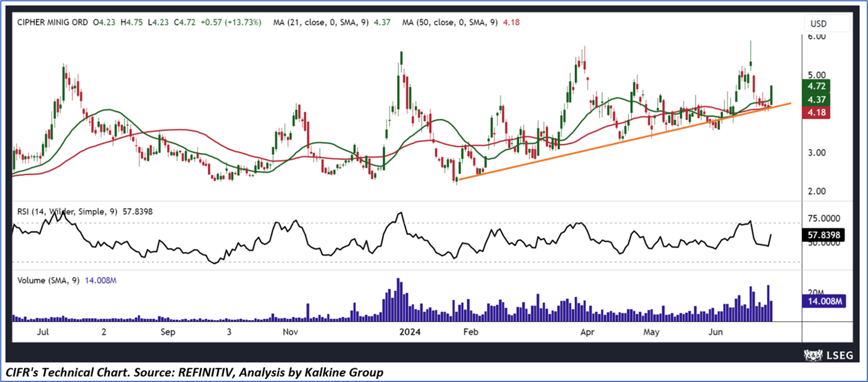This screenshot has height=382, width=868.
Task: Click the Jul label on time axis
Action: 43,331
